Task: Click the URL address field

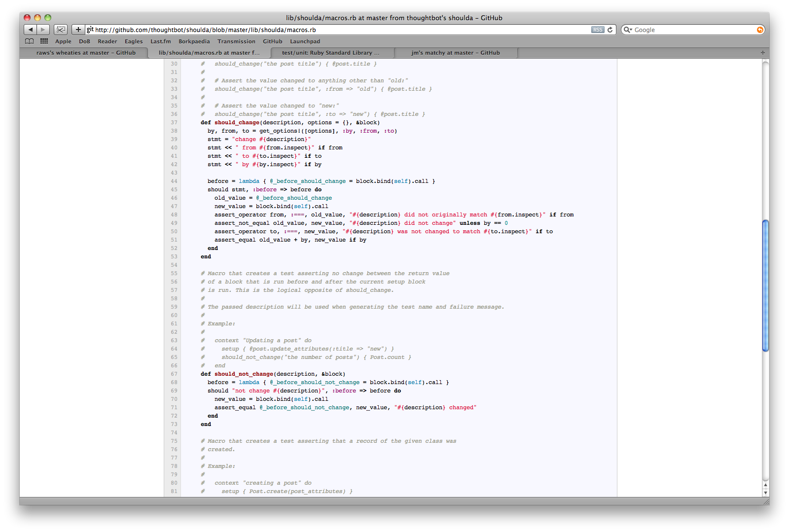Action: pyautogui.click(x=340, y=30)
